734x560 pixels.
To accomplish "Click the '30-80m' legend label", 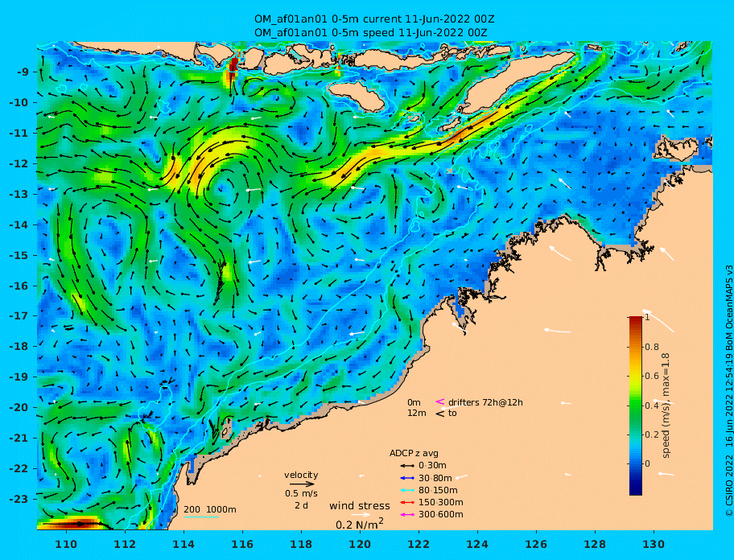I will pos(435,478).
